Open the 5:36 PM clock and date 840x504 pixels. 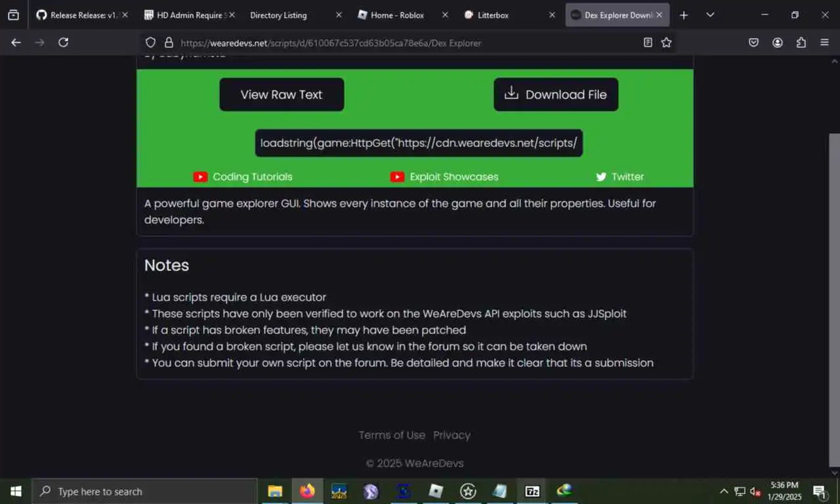tap(785, 491)
